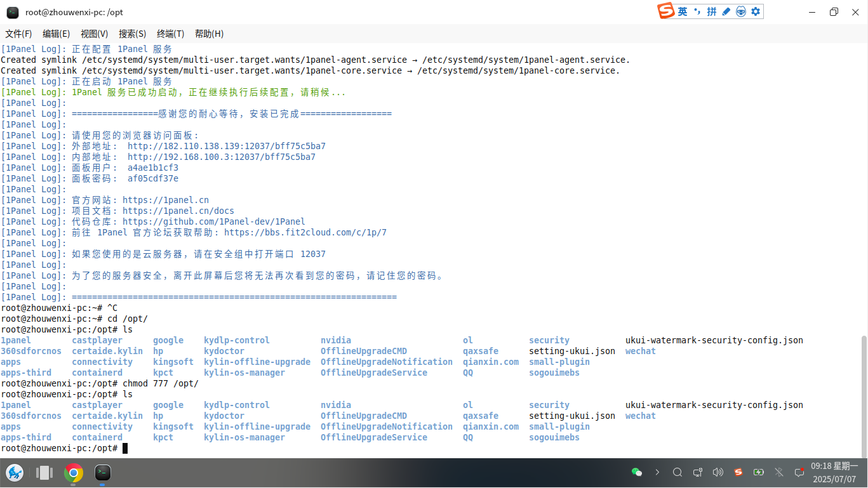Click the Sogou tray icon

click(738, 472)
